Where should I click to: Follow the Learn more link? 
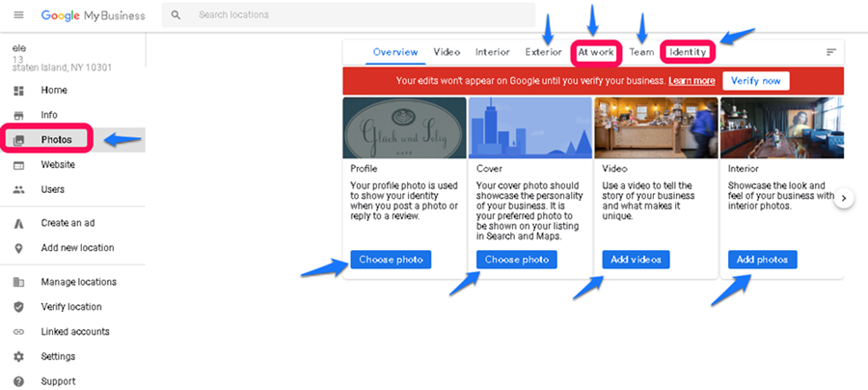click(x=692, y=81)
